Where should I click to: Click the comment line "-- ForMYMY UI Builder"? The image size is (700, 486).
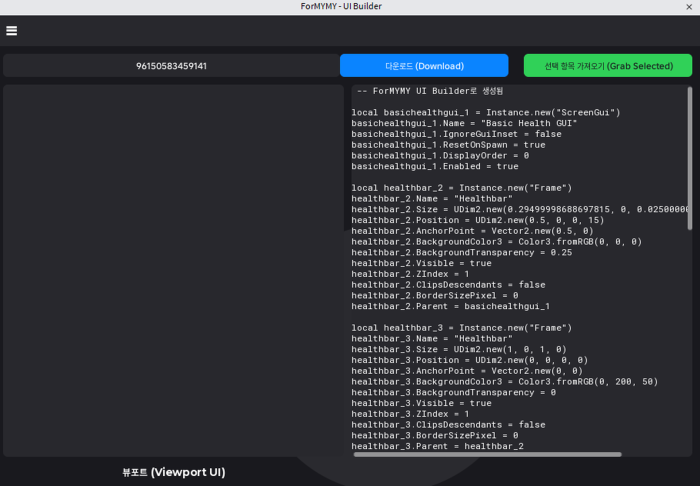point(430,91)
